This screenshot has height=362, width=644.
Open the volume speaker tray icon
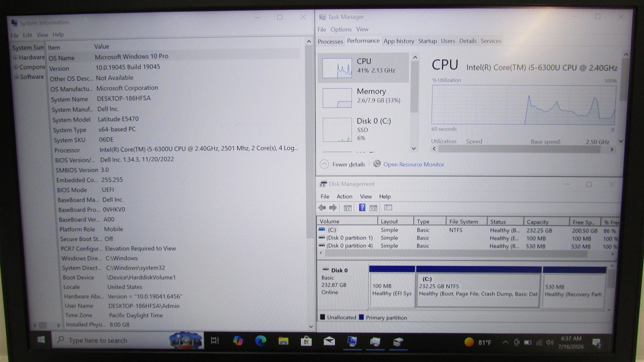tap(550, 343)
